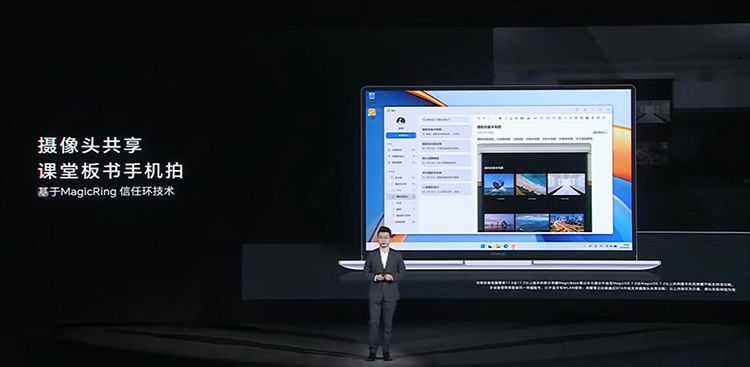The image size is (750, 367).
Task: Click the blue new note button
Action: 401,135
